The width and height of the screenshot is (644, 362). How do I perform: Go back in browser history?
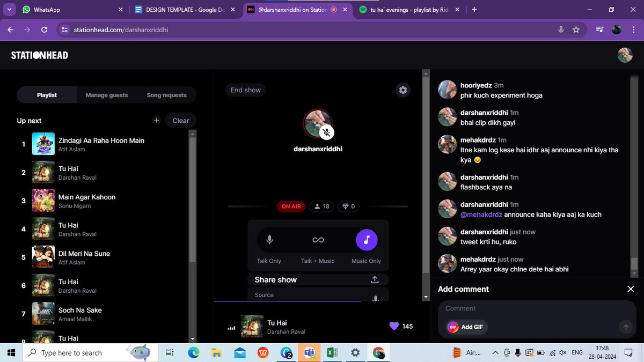pos(10,29)
